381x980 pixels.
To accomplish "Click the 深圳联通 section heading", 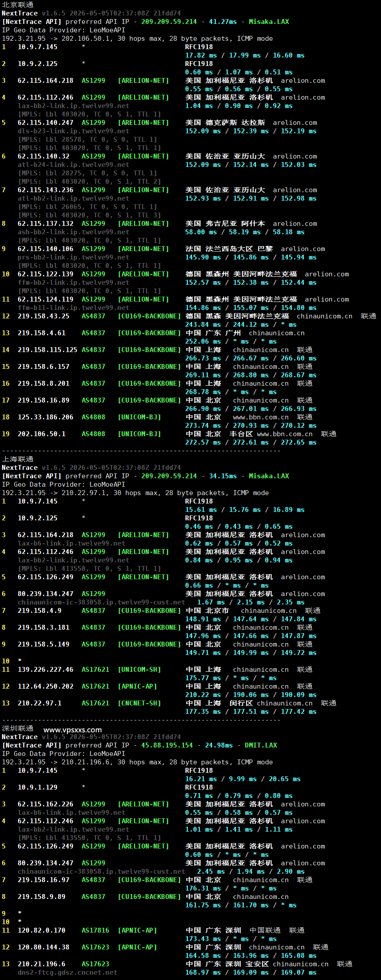I will pos(18,728).
